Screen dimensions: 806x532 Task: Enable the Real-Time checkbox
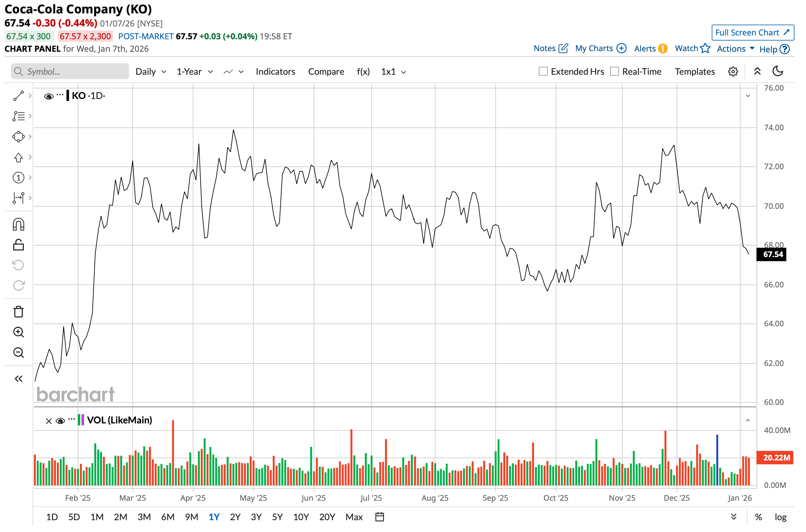pyautogui.click(x=615, y=72)
